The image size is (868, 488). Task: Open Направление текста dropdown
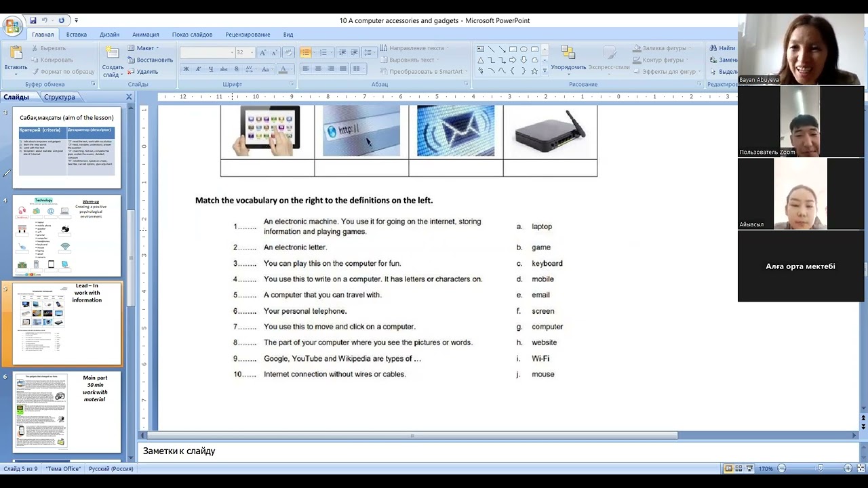click(415, 48)
